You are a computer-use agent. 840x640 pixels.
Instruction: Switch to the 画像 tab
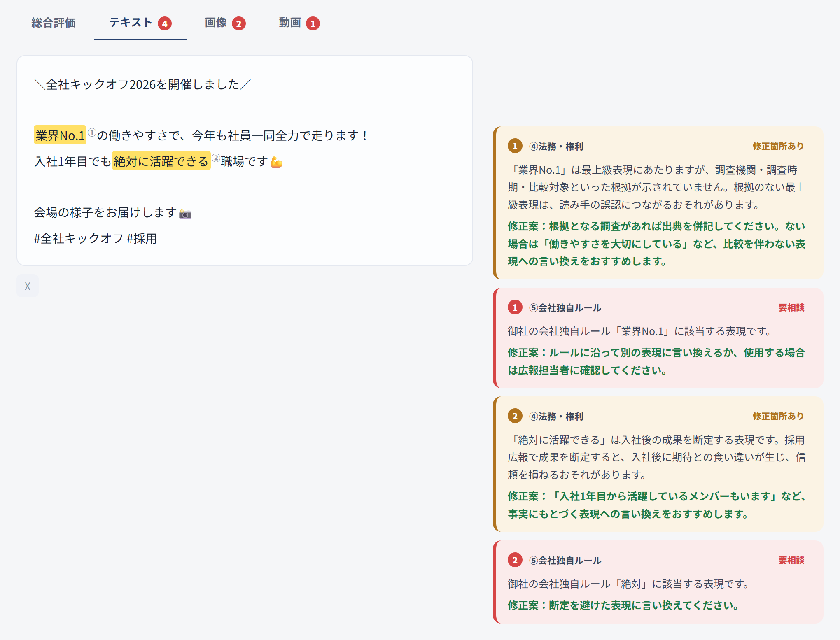(225, 23)
